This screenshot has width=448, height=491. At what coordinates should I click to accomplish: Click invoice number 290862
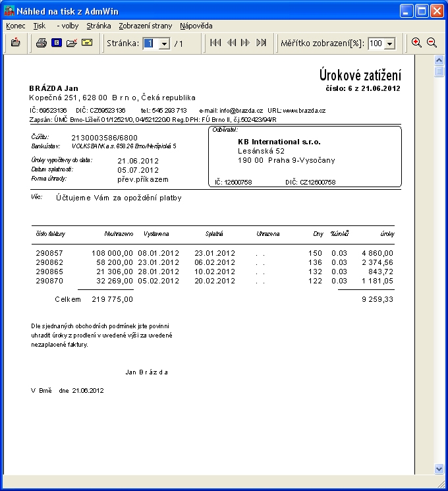(x=49, y=262)
